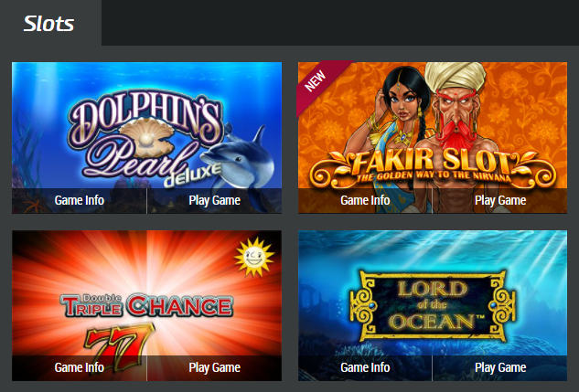Play the Double Triple Chance game
This screenshot has width=579, height=392.
click(215, 367)
